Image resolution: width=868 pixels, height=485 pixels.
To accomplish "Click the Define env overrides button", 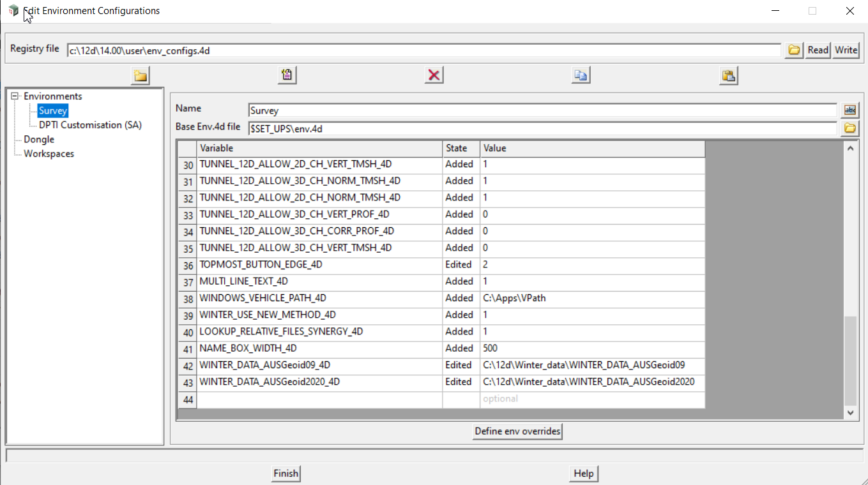I will coord(517,431).
